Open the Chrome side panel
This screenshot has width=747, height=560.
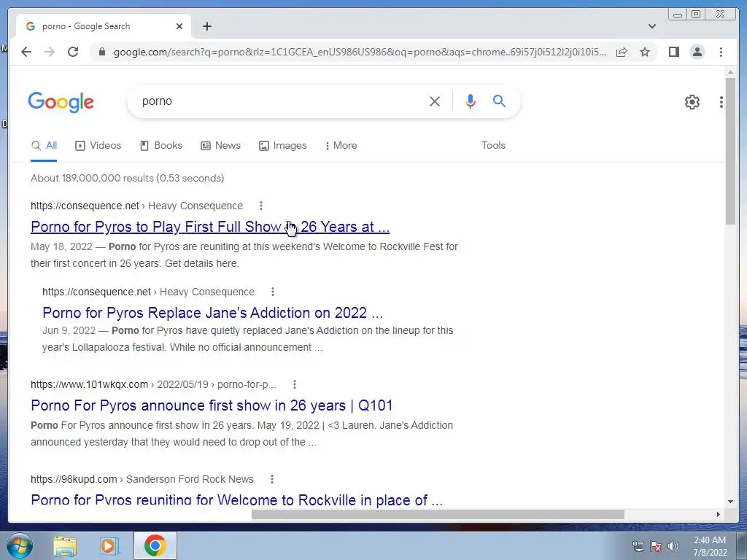673,52
